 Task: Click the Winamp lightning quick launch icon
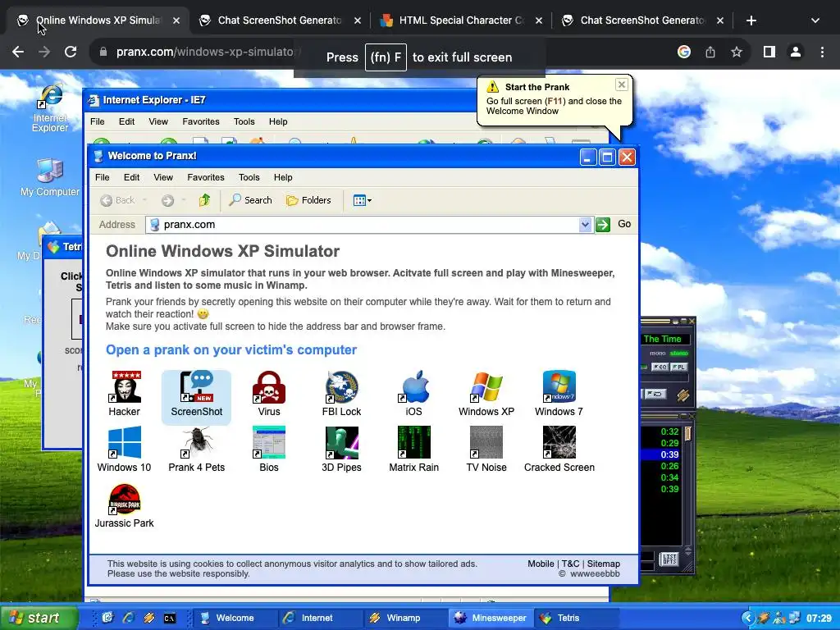(x=149, y=619)
